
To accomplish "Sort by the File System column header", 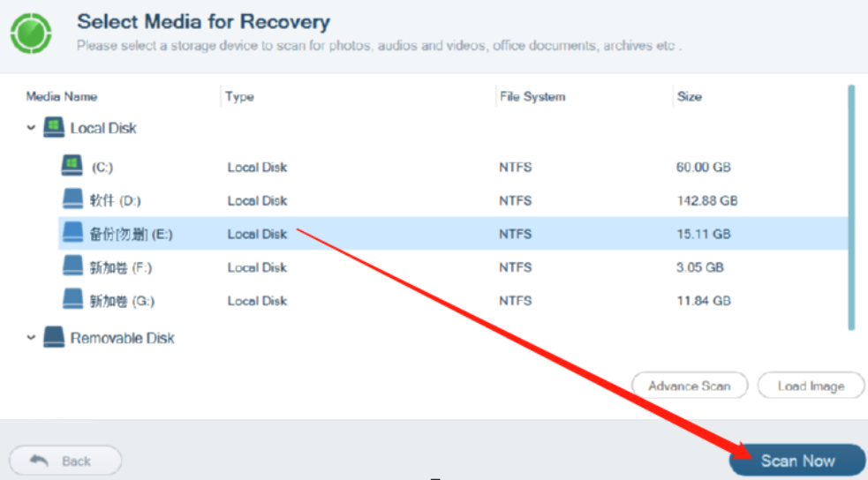I will point(532,96).
